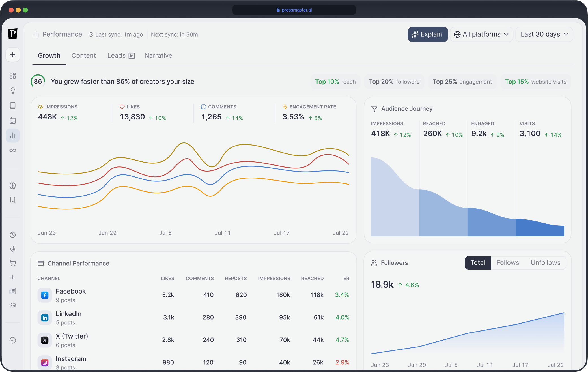This screenshot has height=372, width=588.
Task: Open the dashboard grid icon
Action: tap(13, 76)
